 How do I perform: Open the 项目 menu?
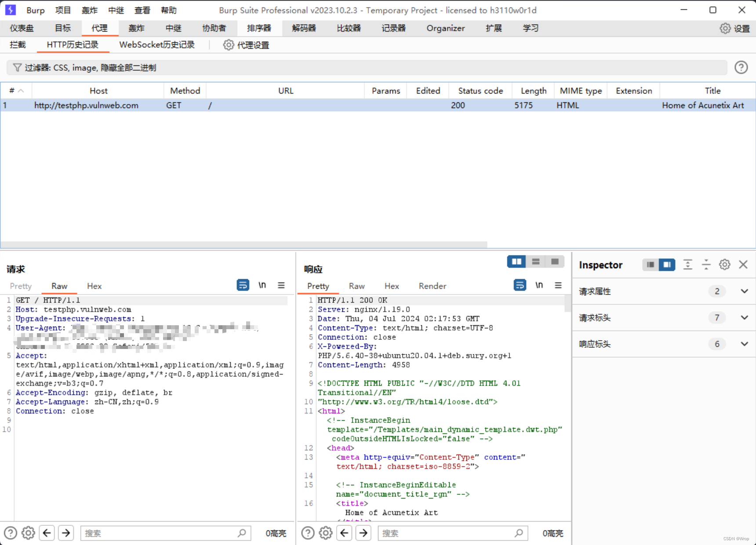[63, 10]
